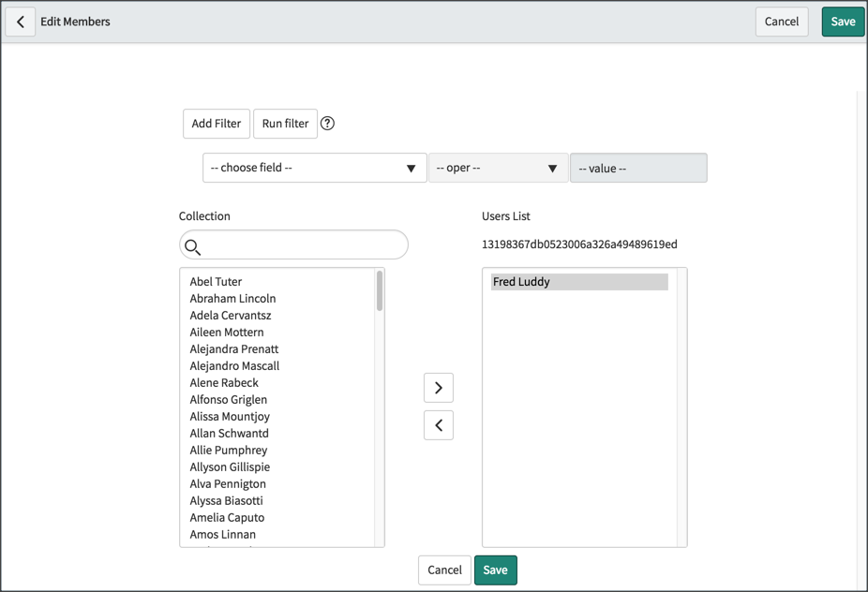The height and width of the screenshot is (592, 868).
Task: Save changes with the top green button
Action: (x=842, y=21)
